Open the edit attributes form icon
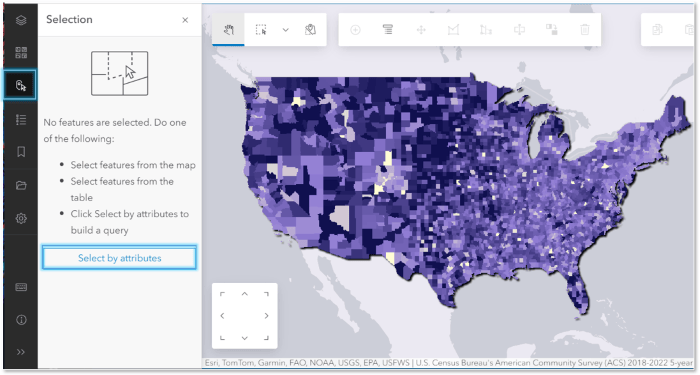This screenshot has width=700, height=375. (x=388, y=30)
